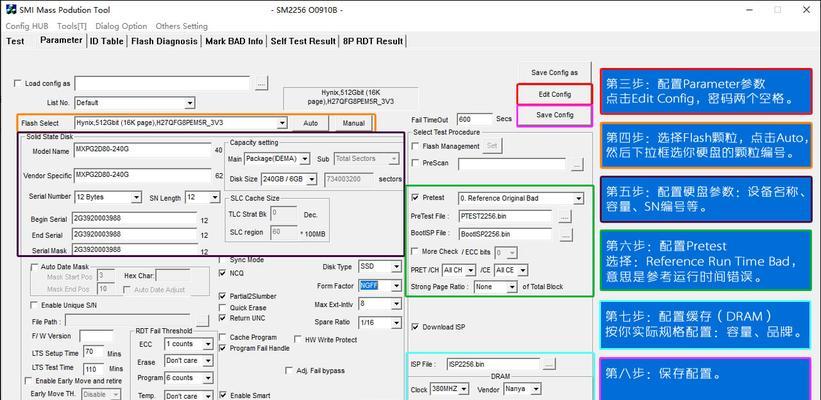Select the Parameter tab

coord(61,40)
